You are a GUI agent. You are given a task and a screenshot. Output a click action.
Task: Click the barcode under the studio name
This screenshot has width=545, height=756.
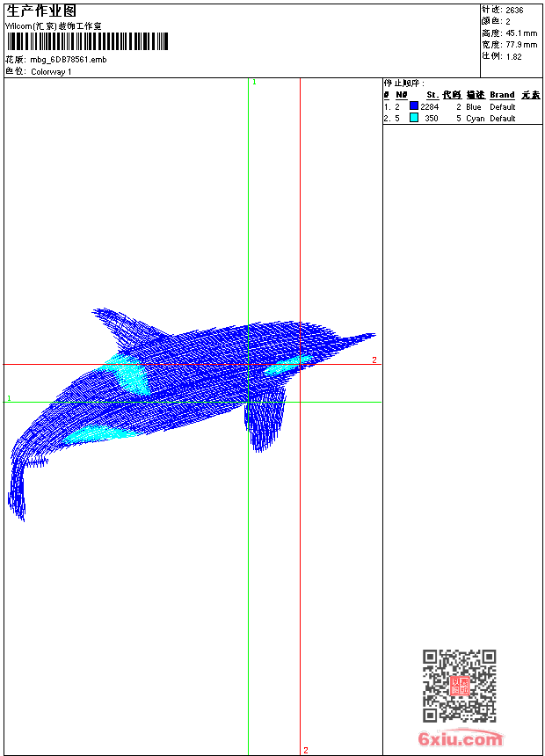tap(69, 42)
